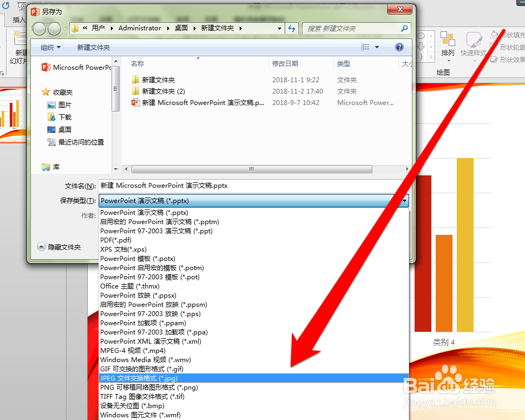Select PowerPoint 97-2003 加载项 (*.ppa)
This screenshot has height=420, width=525.
click(x=254, y=332)
